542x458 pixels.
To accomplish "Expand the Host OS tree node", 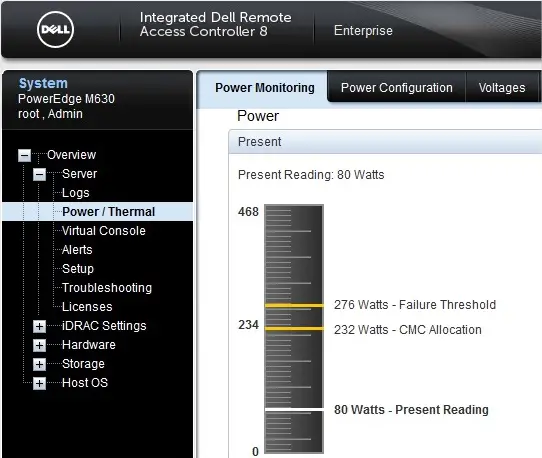I will (39, 383).
